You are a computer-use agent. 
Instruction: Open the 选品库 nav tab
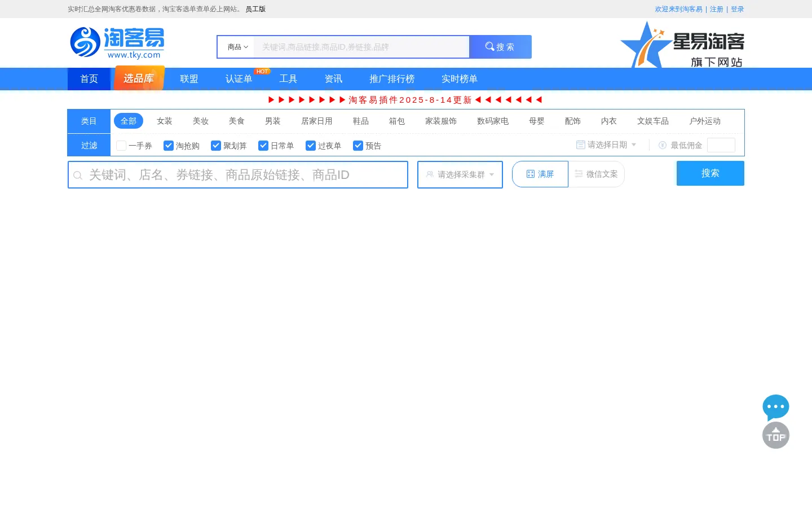[139, 78]
